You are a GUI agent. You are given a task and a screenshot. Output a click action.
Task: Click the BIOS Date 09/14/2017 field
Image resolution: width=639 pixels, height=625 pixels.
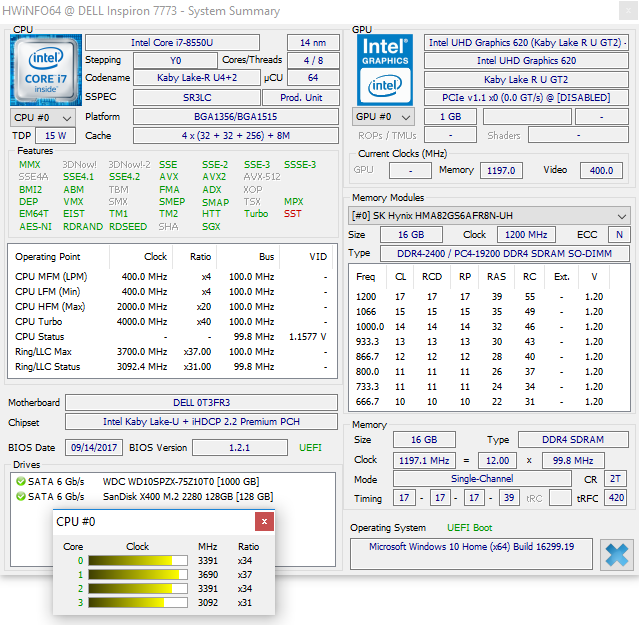pyautogui.click(x=94, y=448)
